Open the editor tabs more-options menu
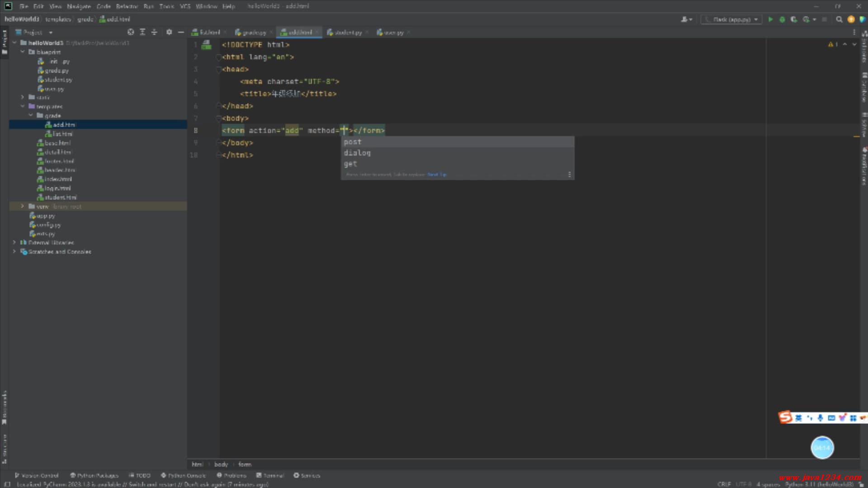This screenshot has width=868, height=488. pyautogui.click(x=854, y=32)
